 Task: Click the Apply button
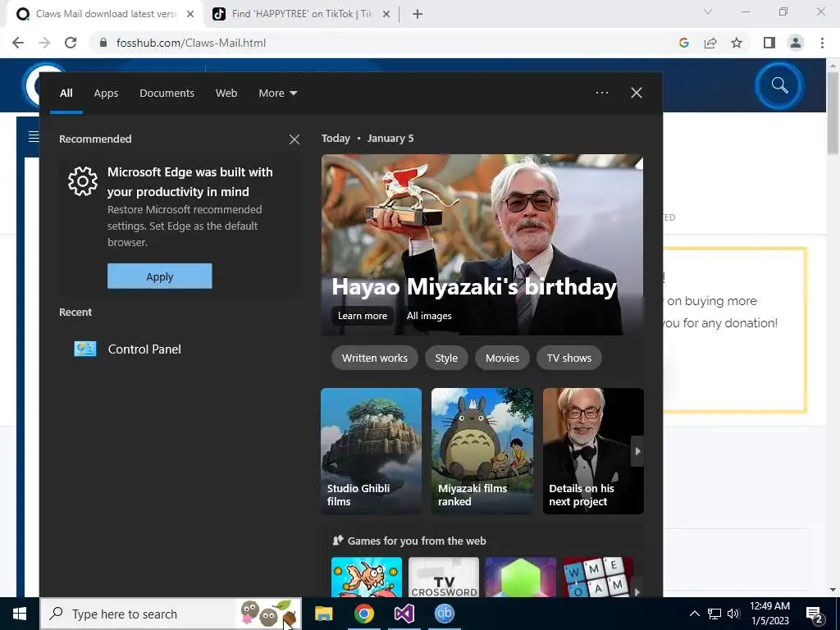[160, 276]
